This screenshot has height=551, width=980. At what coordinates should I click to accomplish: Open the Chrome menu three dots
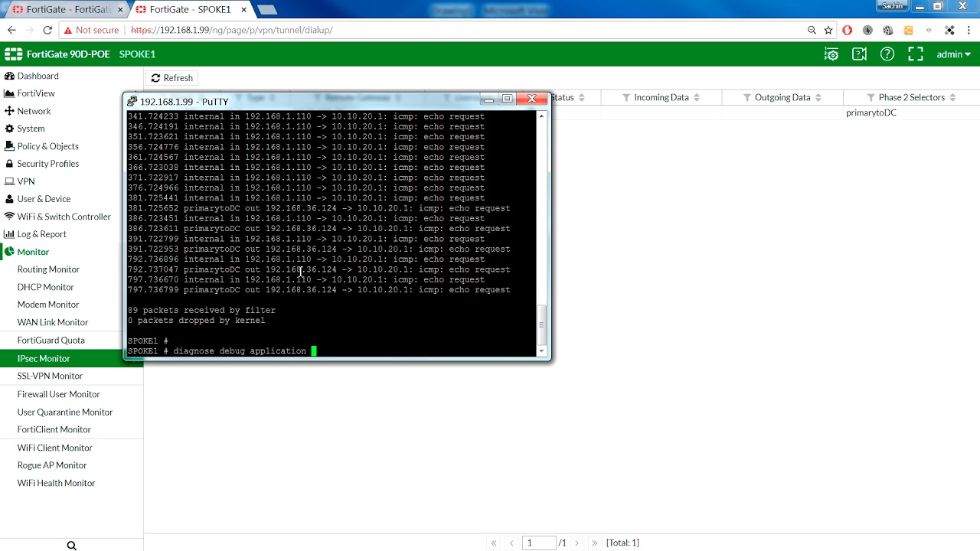(x=969, y=30)
